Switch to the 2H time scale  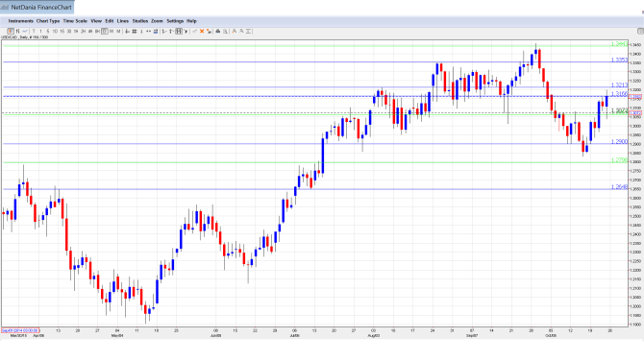(83, 31)
